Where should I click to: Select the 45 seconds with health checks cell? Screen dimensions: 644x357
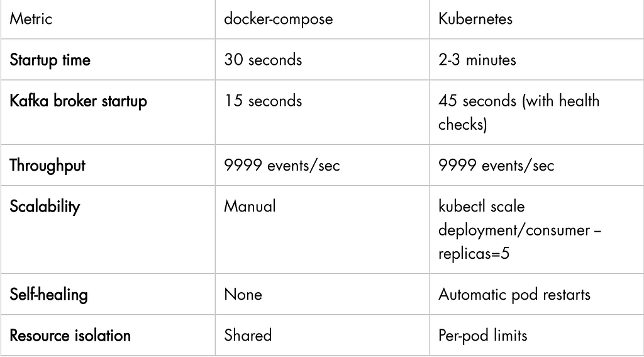536,112
